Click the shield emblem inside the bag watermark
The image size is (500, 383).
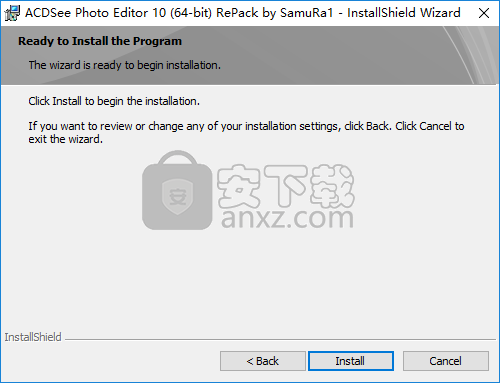coord(177,197)
